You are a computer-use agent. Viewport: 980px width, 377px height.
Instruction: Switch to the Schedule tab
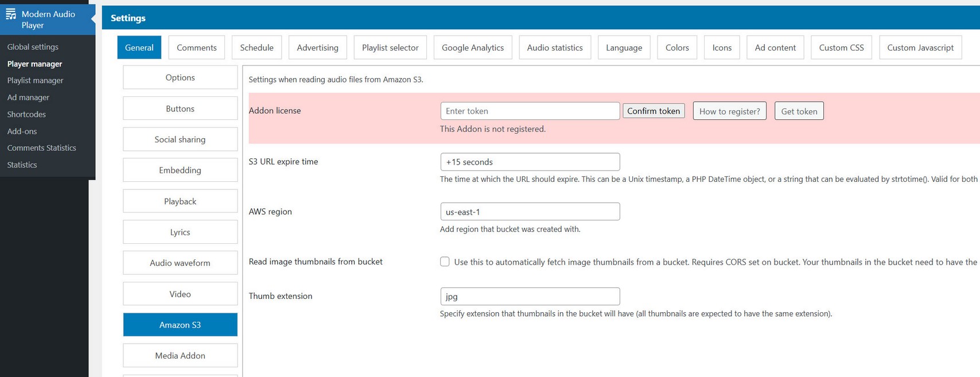point(256,48)
